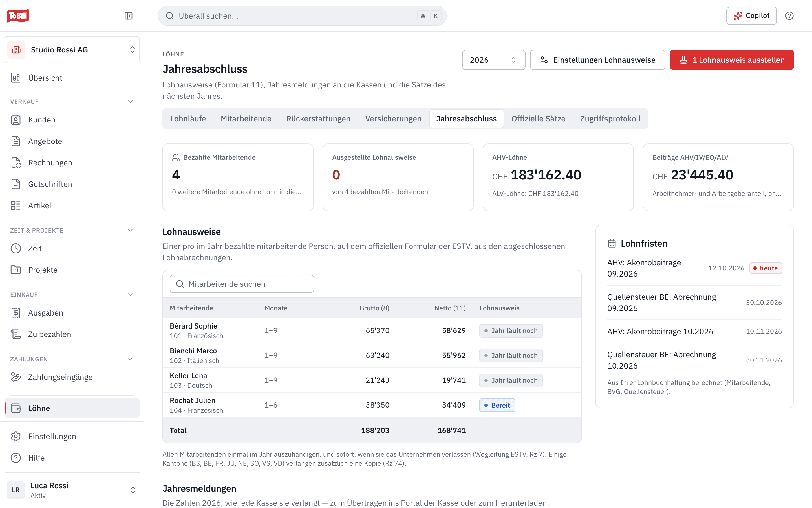
Task: Click the heute badge in Lohnfristen
Action: point(765,268)
